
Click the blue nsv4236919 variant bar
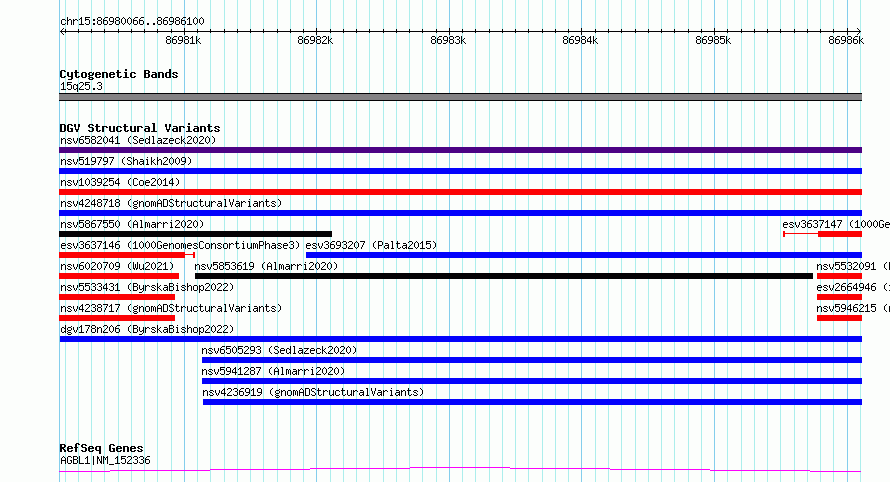coord(532,402)
